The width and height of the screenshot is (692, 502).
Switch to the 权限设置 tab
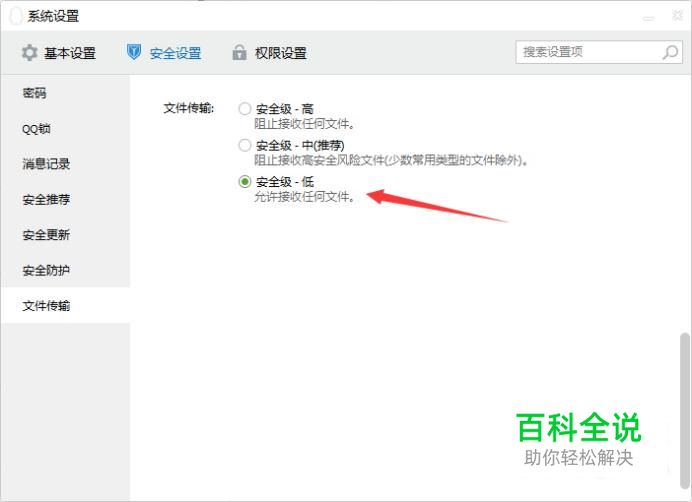coord(270,53)
